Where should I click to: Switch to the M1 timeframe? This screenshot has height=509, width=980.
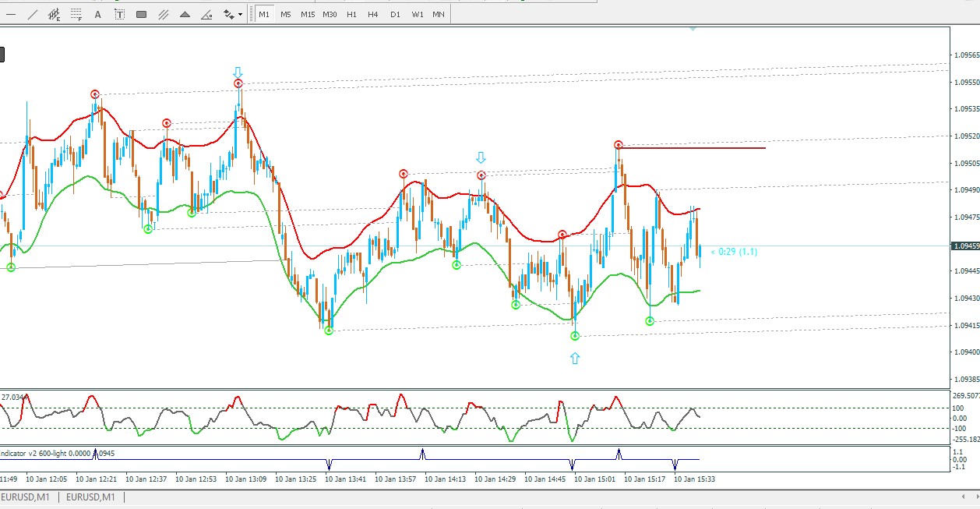click(x=264, y=14)
